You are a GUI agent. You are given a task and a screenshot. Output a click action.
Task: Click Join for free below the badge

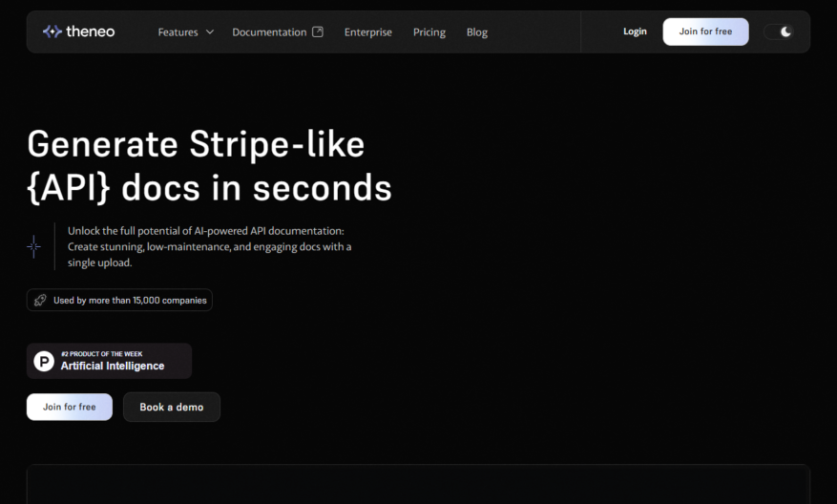pyautogui.click(x=70, y=407)
